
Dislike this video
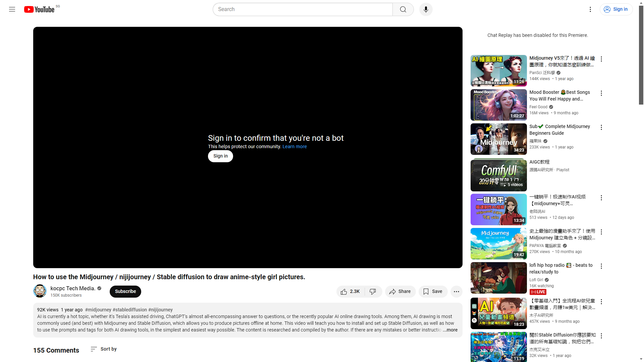coord(373,292)
